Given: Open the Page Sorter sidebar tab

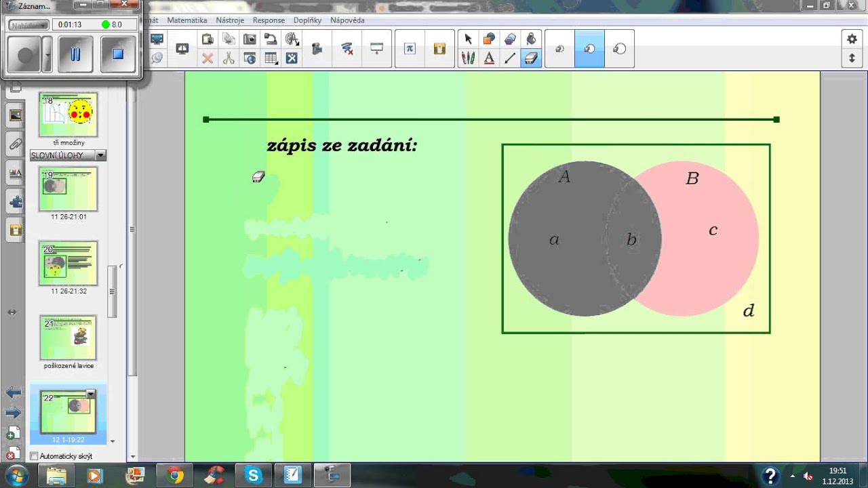Looking at the screenshot, I should coord(15,87).
